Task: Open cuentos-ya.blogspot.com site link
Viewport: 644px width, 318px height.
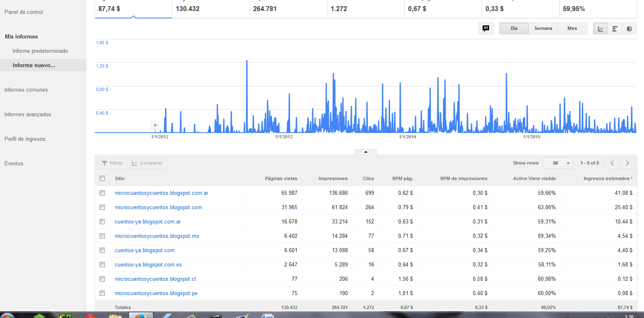Action: point(145,250)
